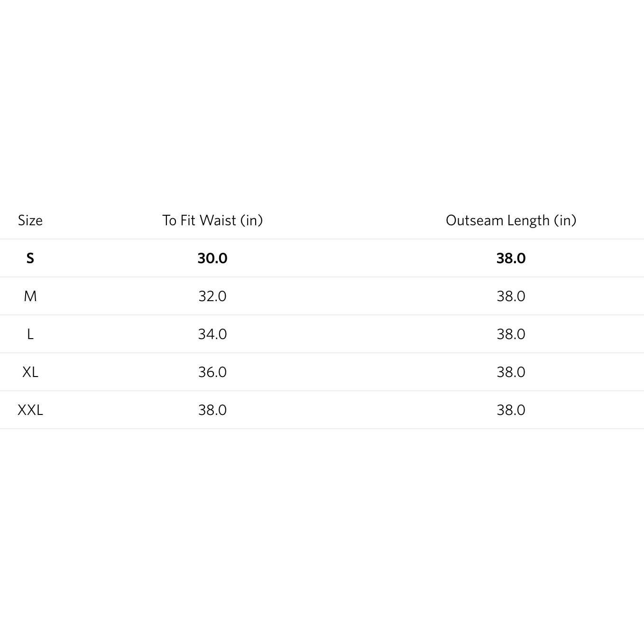The image size is (644, 644).
Task: Click the 32.0 waist value
Action: 212,296
